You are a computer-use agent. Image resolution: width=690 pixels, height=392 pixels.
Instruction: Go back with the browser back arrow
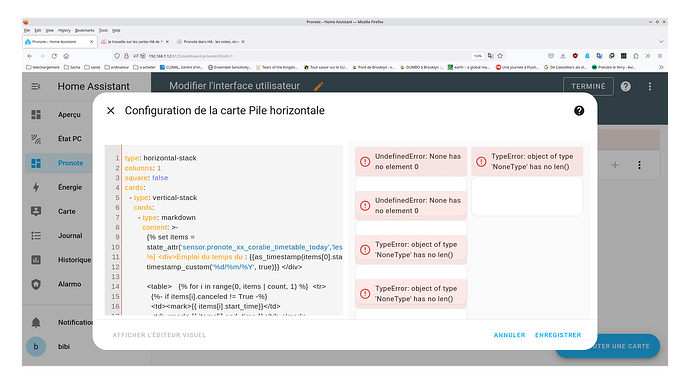click(x=30, y=56)
